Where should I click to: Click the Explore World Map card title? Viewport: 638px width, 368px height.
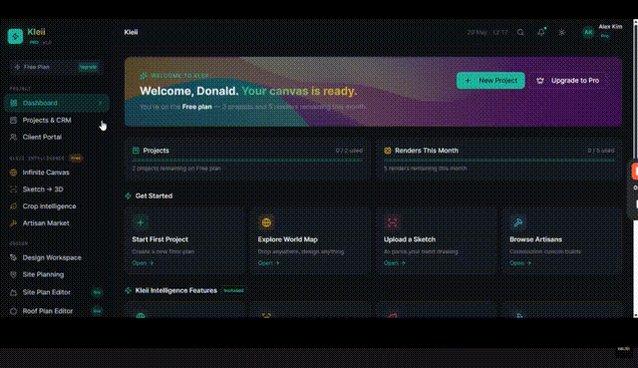pos(288,239)
